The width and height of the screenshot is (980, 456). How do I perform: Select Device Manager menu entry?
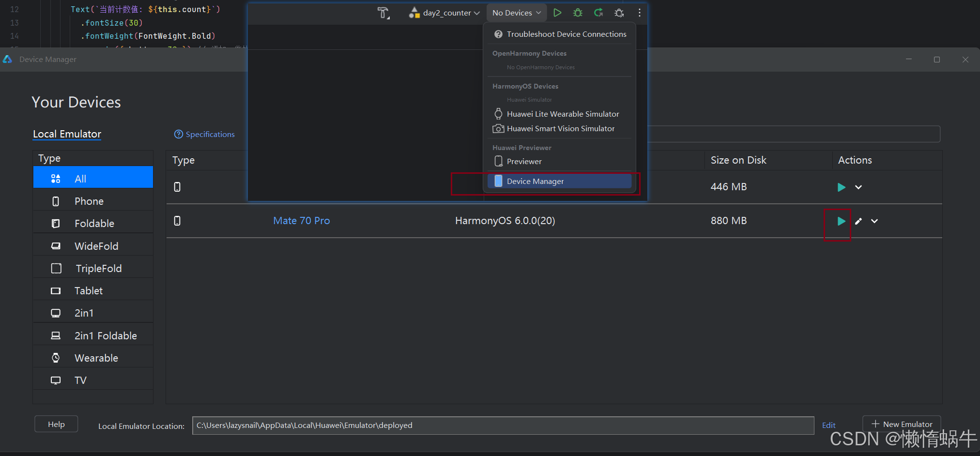coord(560,181)
